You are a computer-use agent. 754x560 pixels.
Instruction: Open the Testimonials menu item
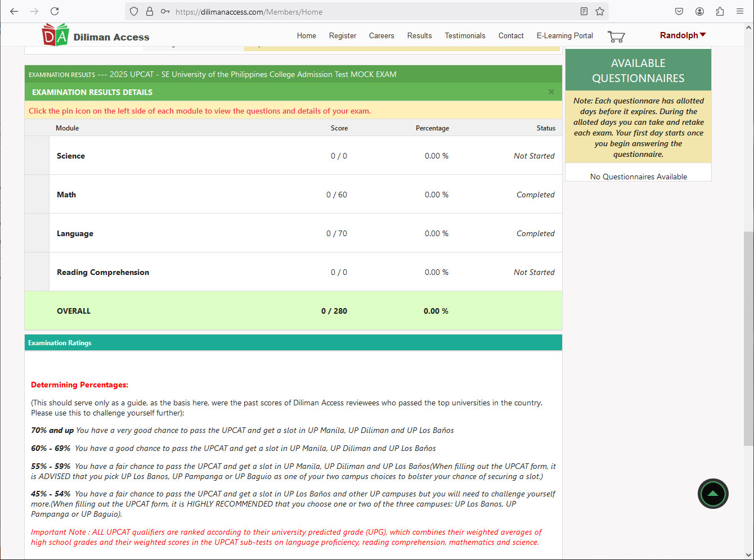pyautogui.click(x=465, y=35)
